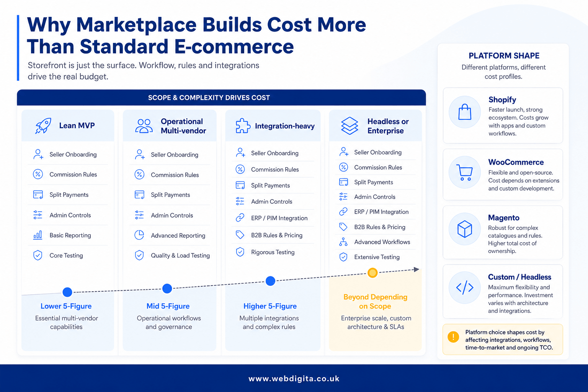Click Commission Rules text in Operational Multi-vendor column

tap(175, 175)
